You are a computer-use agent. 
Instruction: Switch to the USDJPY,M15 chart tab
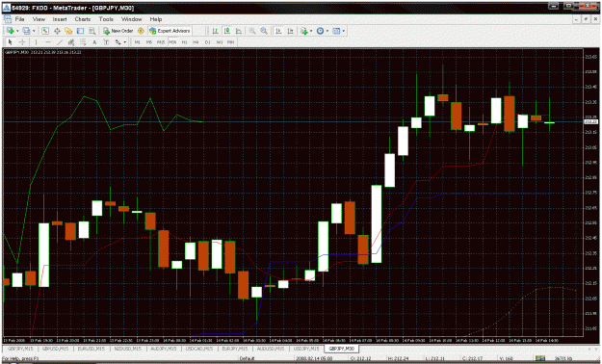coord(306,349)
